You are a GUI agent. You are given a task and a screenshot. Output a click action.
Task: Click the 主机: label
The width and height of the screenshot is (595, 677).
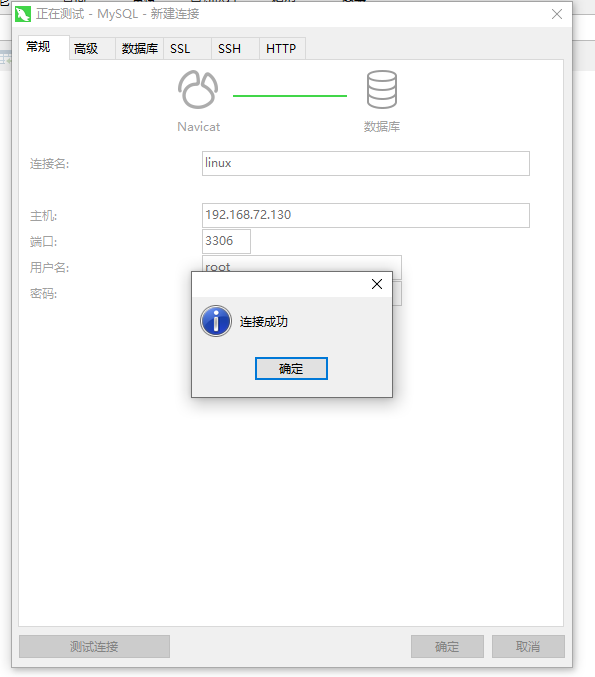coord(43,216)
